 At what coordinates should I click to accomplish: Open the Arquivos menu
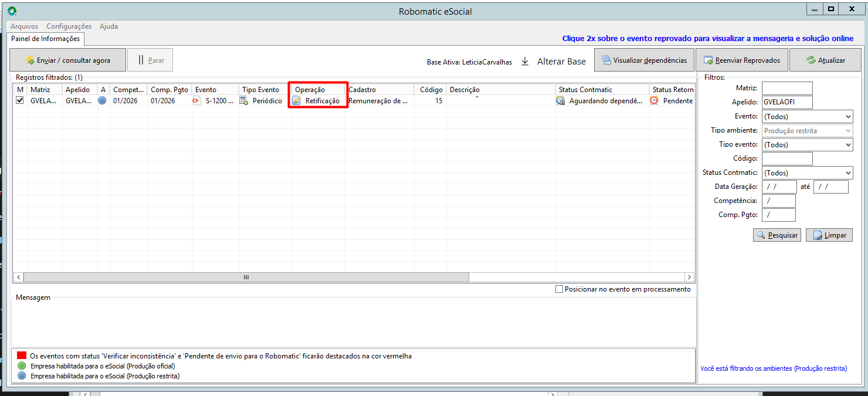tap(25, 26)
